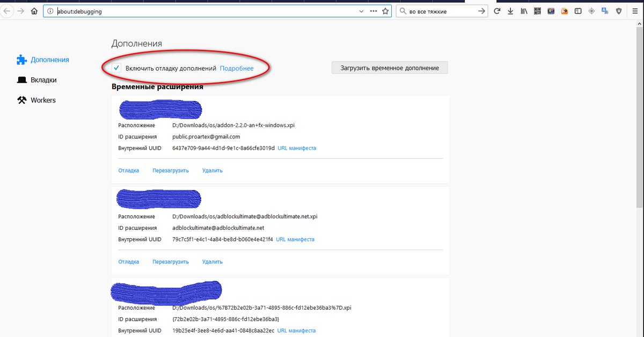644x337 pixels.
Task: Click the grey diamond extension icon
Action: pyautogui.click(x=591, y=11)
